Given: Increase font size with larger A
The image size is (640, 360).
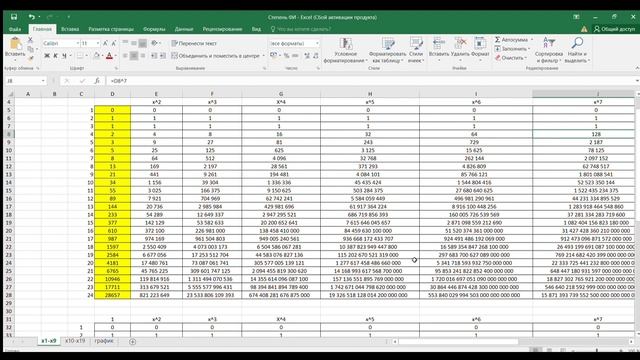Looking at the screenshot, I should pos(105,43).
